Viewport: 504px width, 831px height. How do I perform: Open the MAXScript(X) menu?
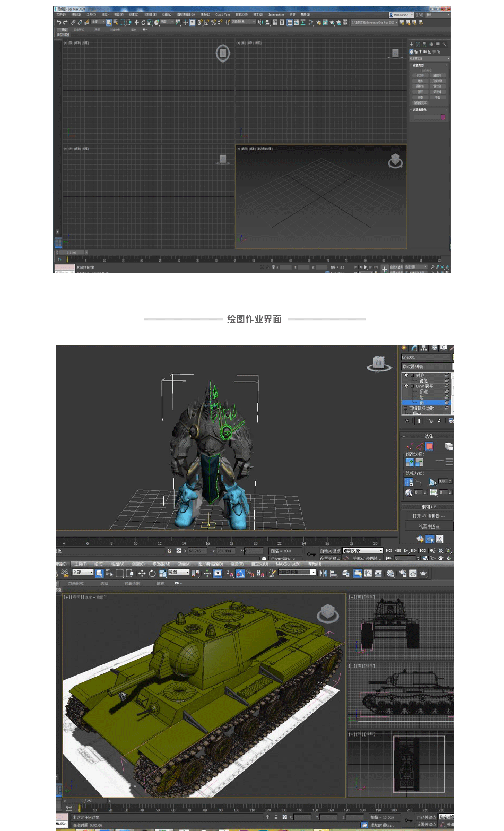[288, 564]
